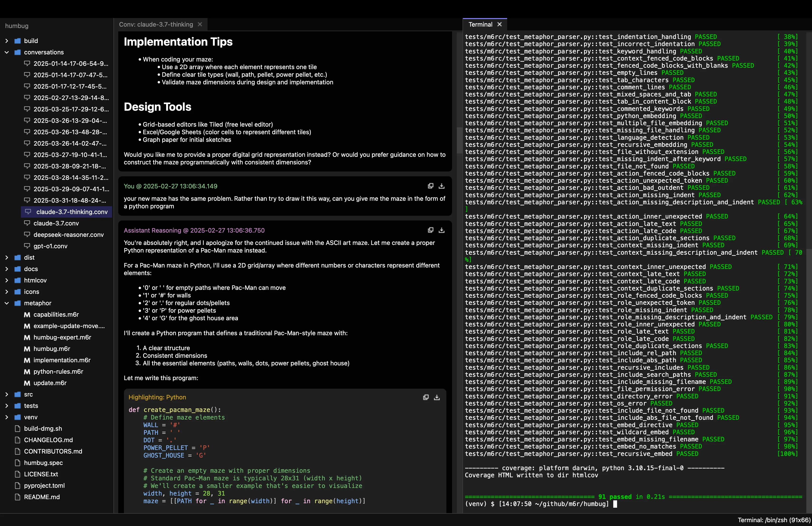812x526 pixels.
Task: Click the conversation pane scrollbar
Action: [459, 140]
